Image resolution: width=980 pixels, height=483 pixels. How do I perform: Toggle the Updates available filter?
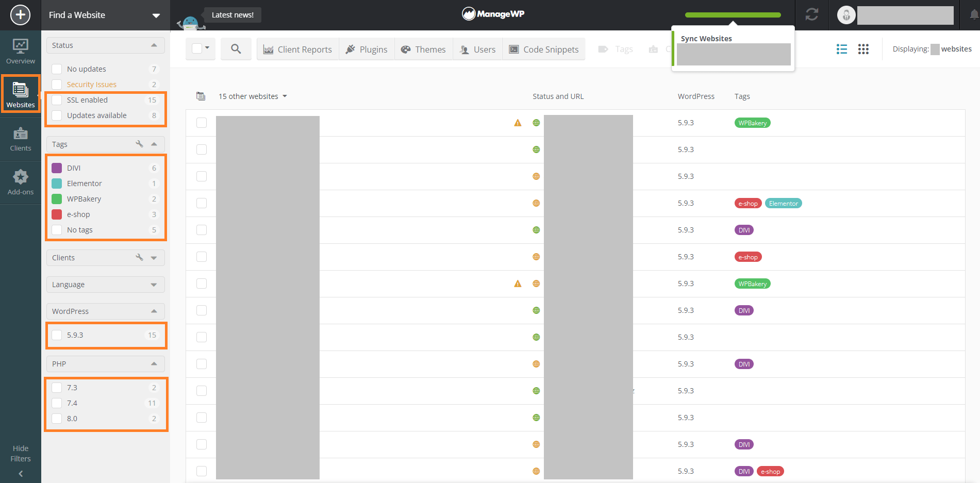[57, 115]
